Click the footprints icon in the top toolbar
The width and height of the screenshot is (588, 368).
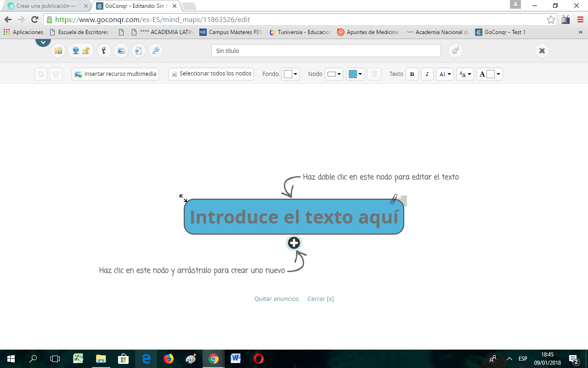coord(104,51)
